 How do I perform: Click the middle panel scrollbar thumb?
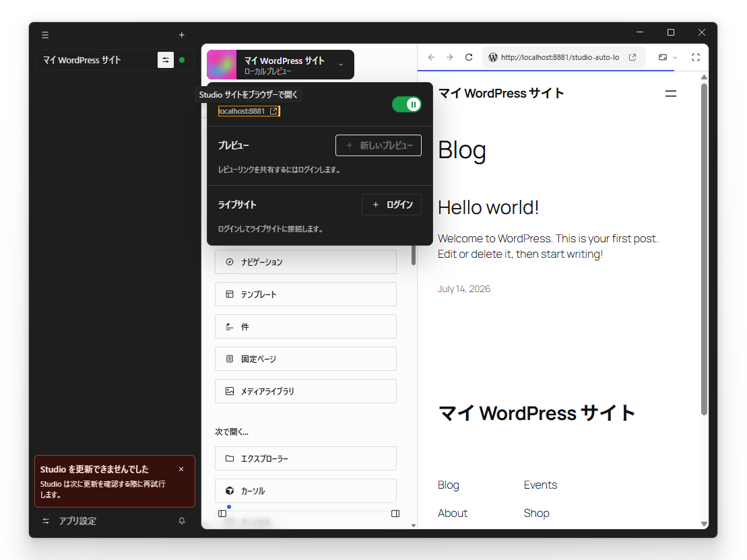(414, 256)
